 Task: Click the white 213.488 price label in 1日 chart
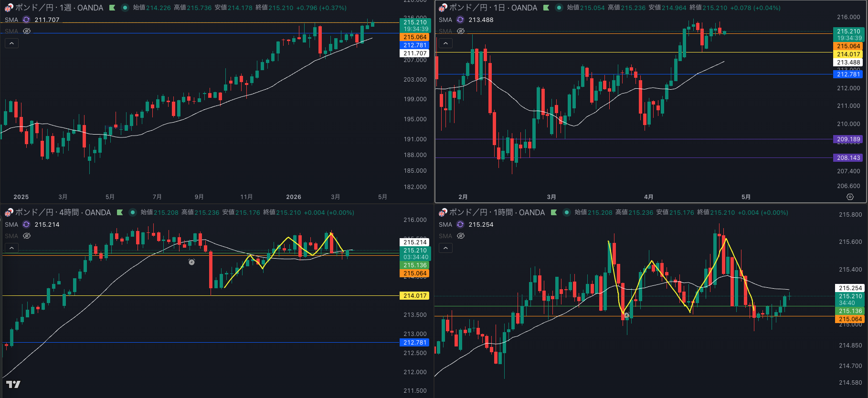coord(848,63)
